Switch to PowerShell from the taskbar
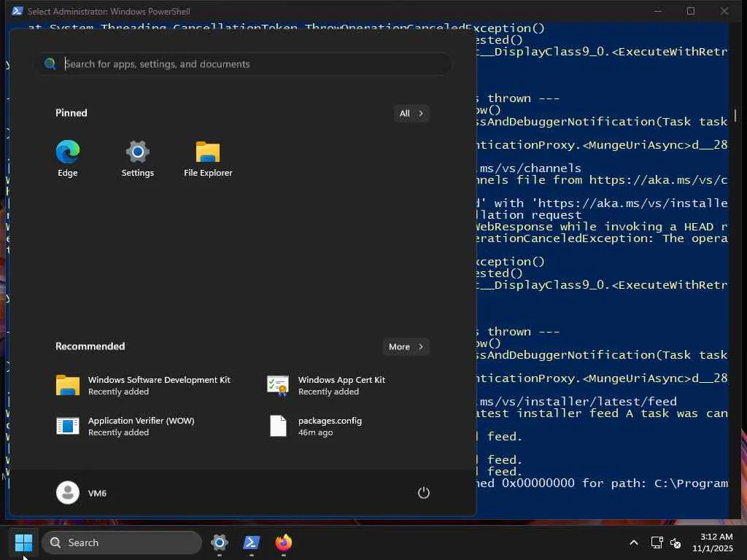The image size is (747, 560). point(252,542)
